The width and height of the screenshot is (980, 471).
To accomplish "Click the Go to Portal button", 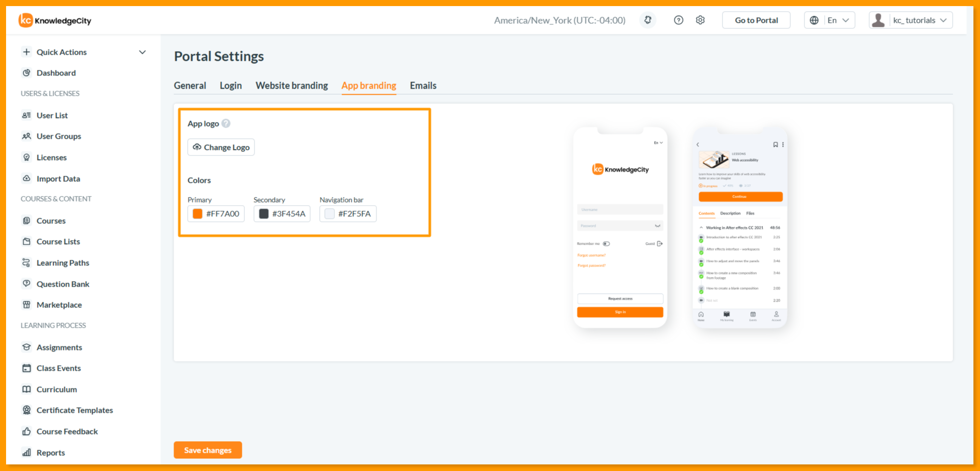I will pos(756,20).
